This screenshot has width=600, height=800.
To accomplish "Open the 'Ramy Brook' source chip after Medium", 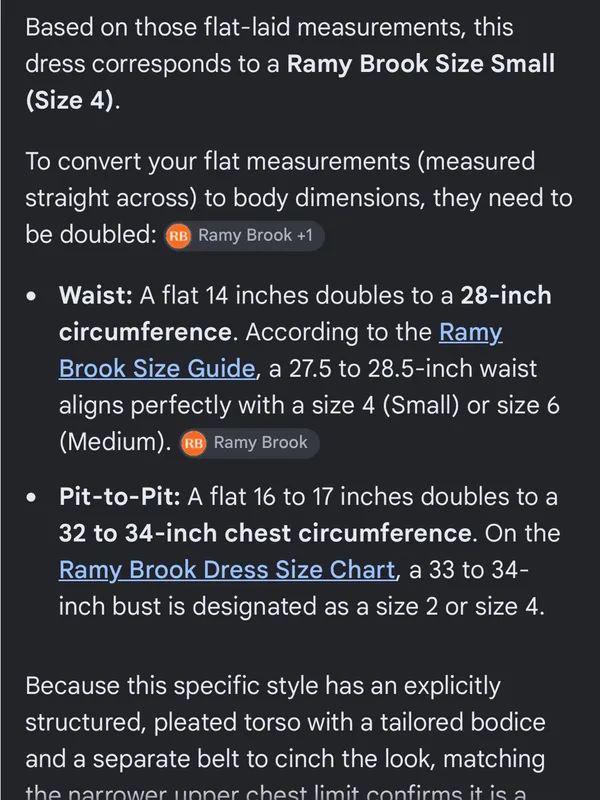I will [250, 443].
